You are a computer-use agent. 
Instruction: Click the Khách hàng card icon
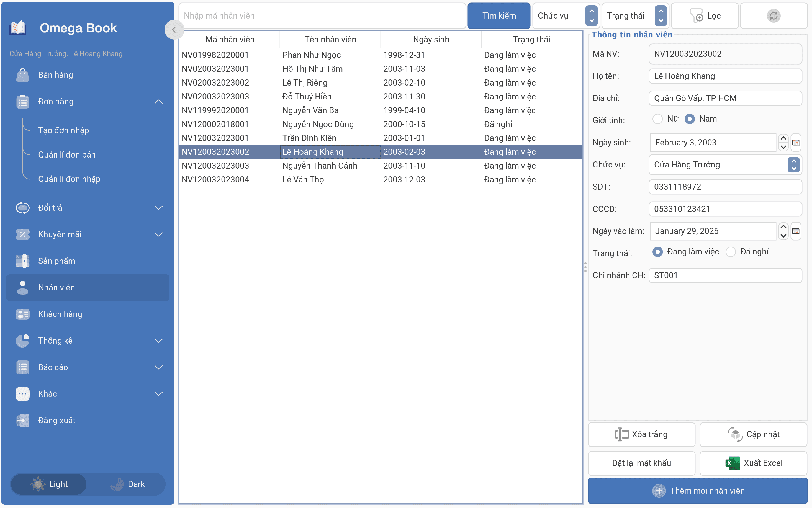[22, 314]
